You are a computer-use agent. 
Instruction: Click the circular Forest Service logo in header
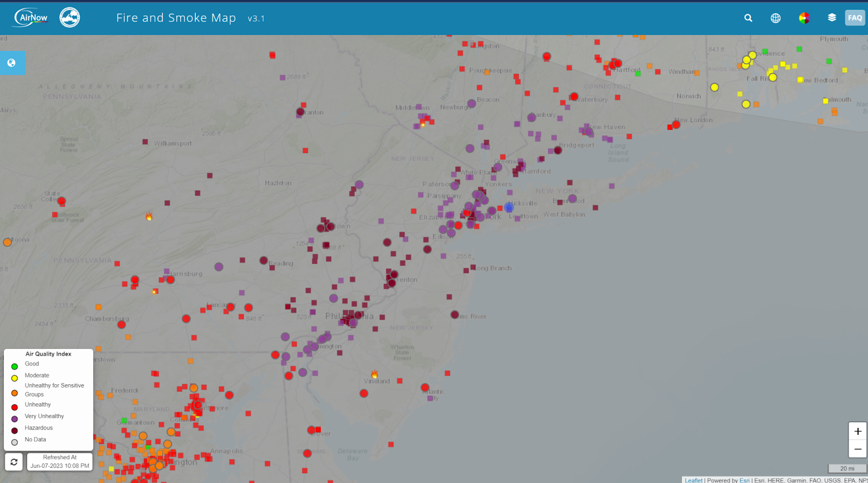point(69,17)
